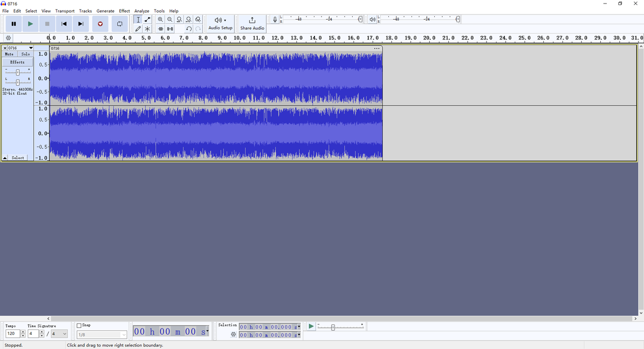
Task: Open timeline options gear icon
Action: (8, 38)
